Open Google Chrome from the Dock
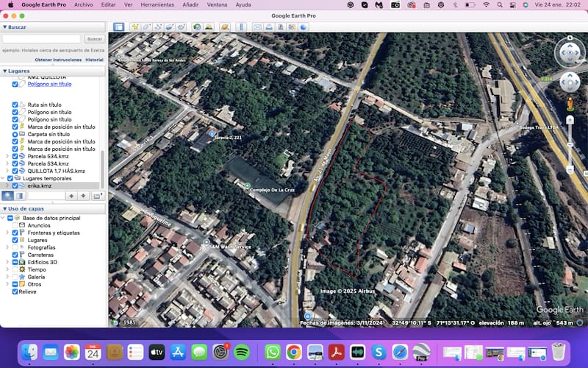 click(294, 353)
